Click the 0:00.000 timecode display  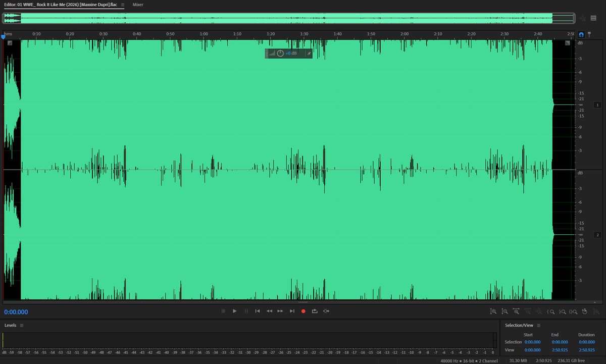(x=16, y=312)
